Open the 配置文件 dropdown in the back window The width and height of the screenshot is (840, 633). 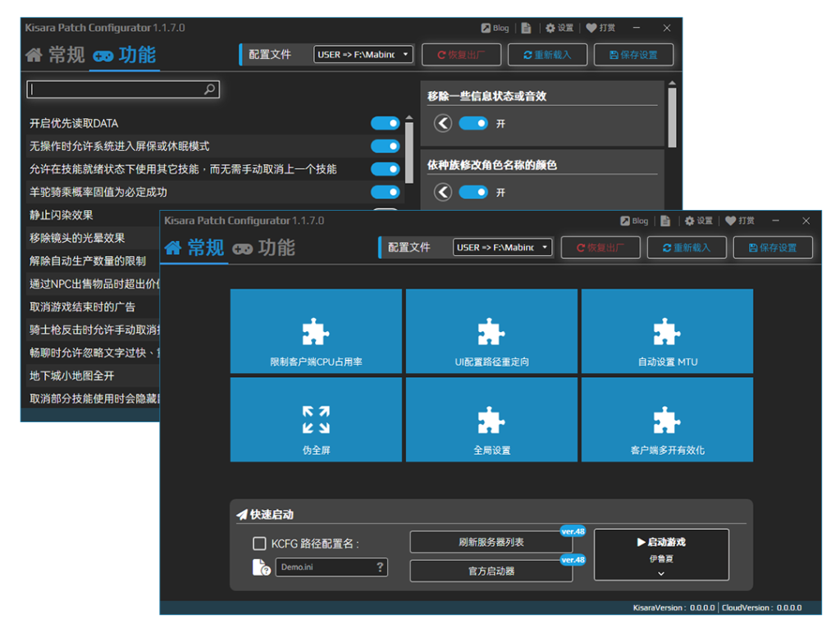pyautogui.click(x=363, y=54)
